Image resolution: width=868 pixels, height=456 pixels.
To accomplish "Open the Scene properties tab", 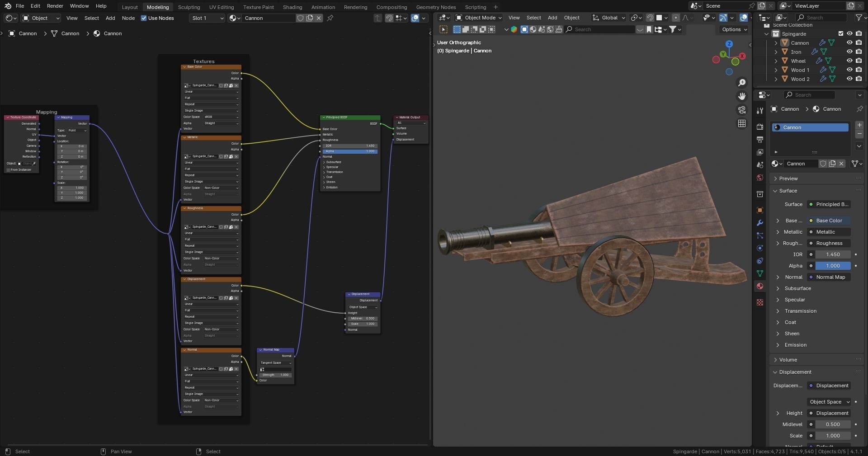I will click(x=760, y=165).
